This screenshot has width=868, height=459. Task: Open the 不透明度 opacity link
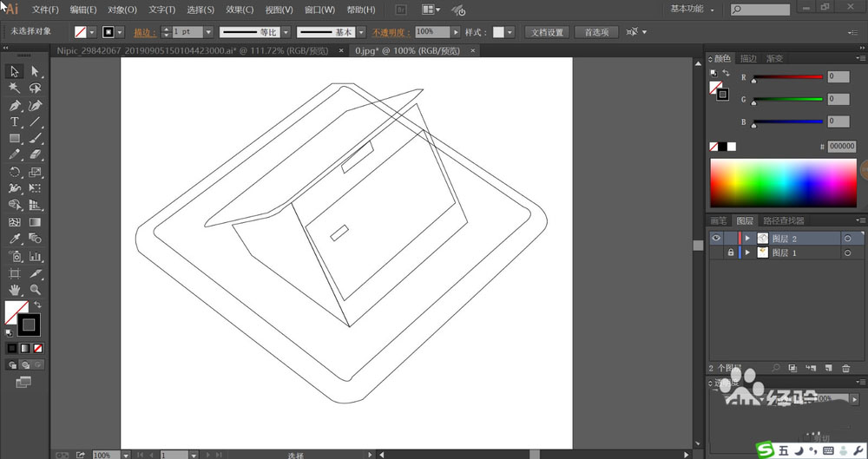coord(391,32)
